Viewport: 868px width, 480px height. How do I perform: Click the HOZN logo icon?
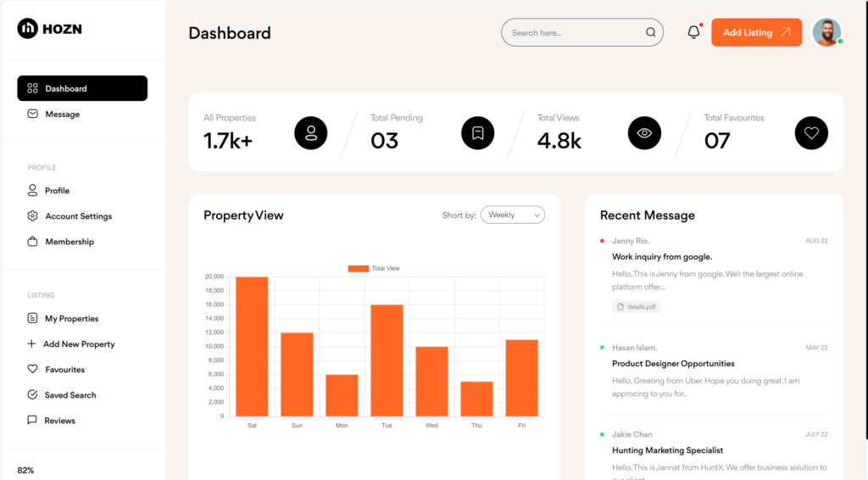pyautogui.click(x=27, y=28)
